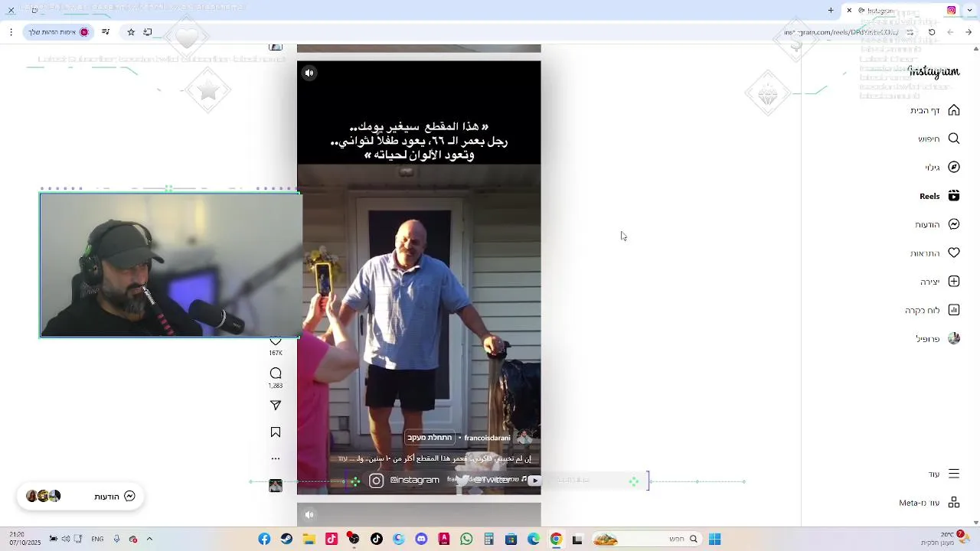Viewport: 980px width, 551px height.
Task: Open Microsoft Store from the taskbar
Action: click(x=511, y=540)
